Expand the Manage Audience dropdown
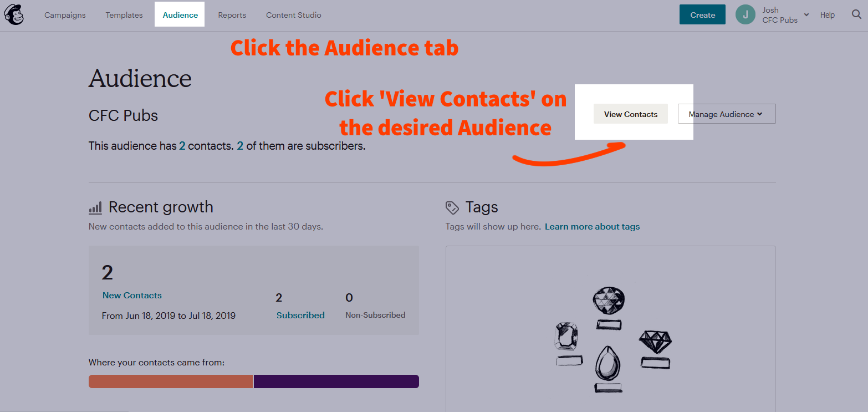This screenshot has height=412, width=868. pos(726,114)
